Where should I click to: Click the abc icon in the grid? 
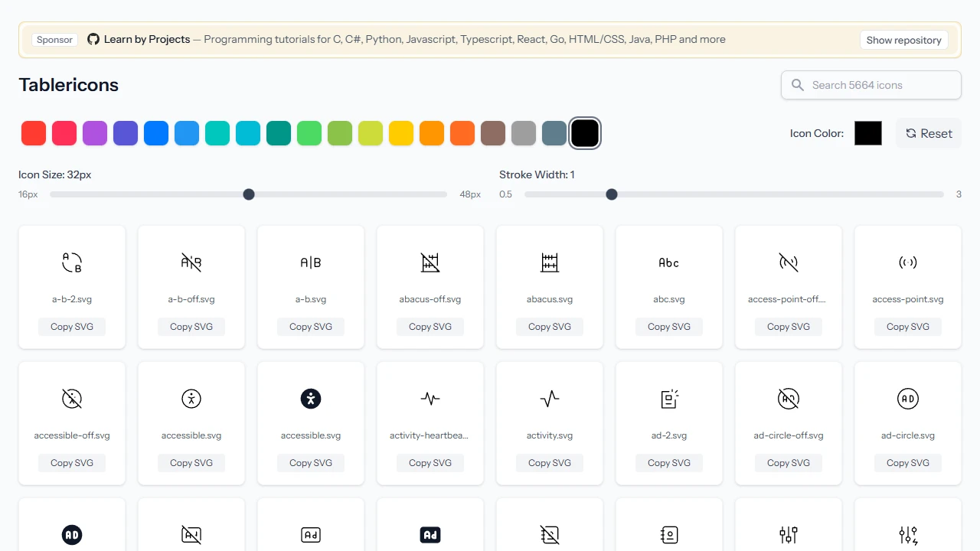[668, 262]
